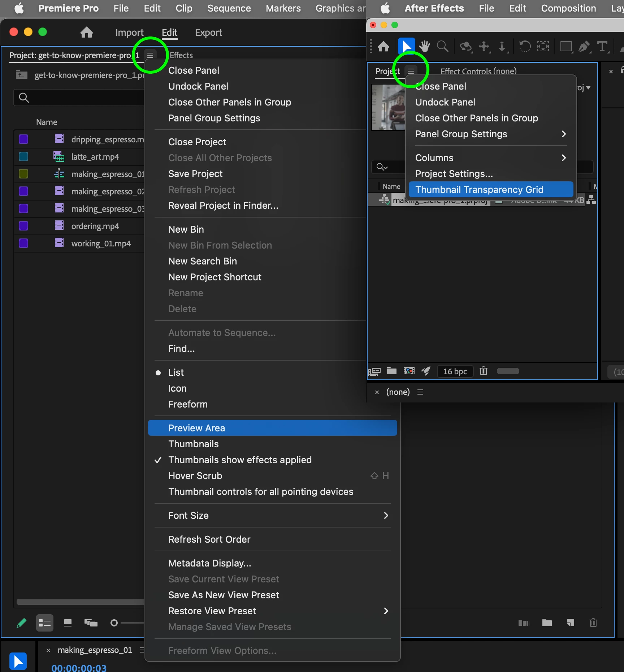624x672 pixels.
Task: Switch Premiere Project panel to List View icon
Action: [45, 623]
